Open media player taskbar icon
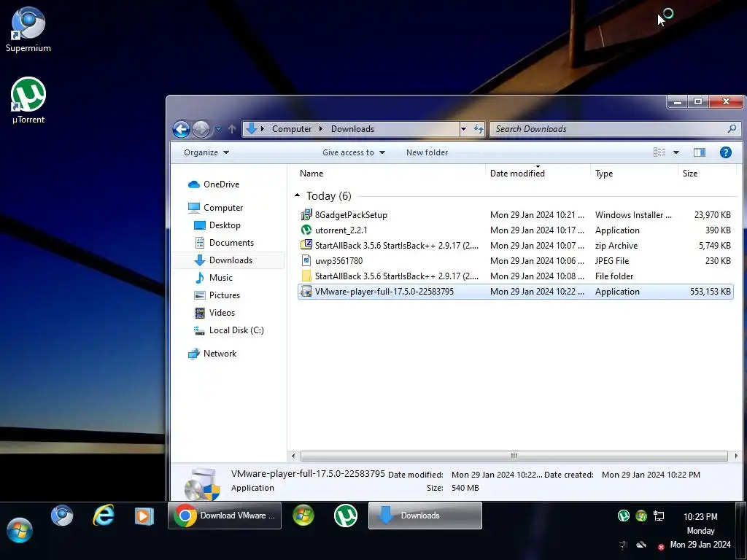 (x=144, y=516)
